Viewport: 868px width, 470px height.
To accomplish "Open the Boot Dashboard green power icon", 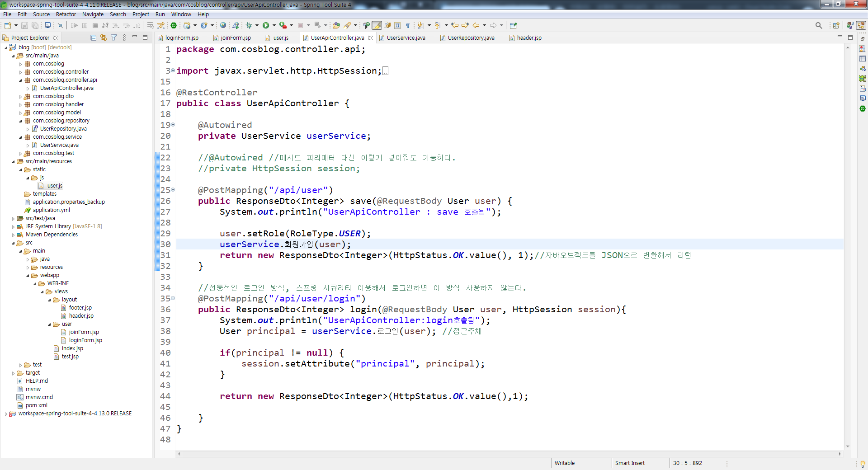I will pos(174,25).
